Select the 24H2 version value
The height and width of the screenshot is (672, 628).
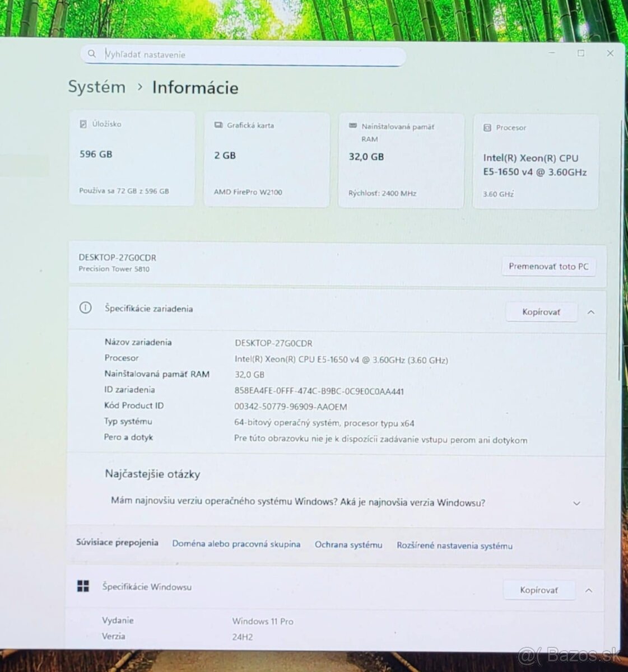(242, 637)
